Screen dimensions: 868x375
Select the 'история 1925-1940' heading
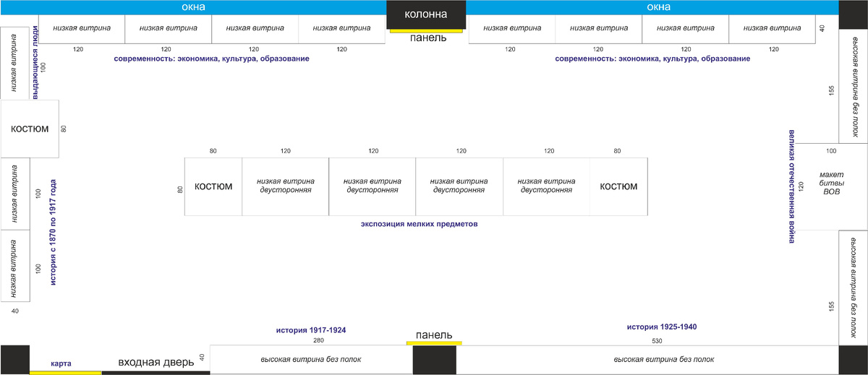662,327
